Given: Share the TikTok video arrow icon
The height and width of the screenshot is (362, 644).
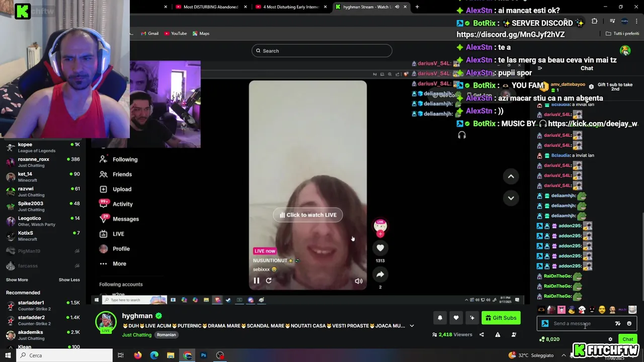Looking at the screenshot, I should [380, 274].
